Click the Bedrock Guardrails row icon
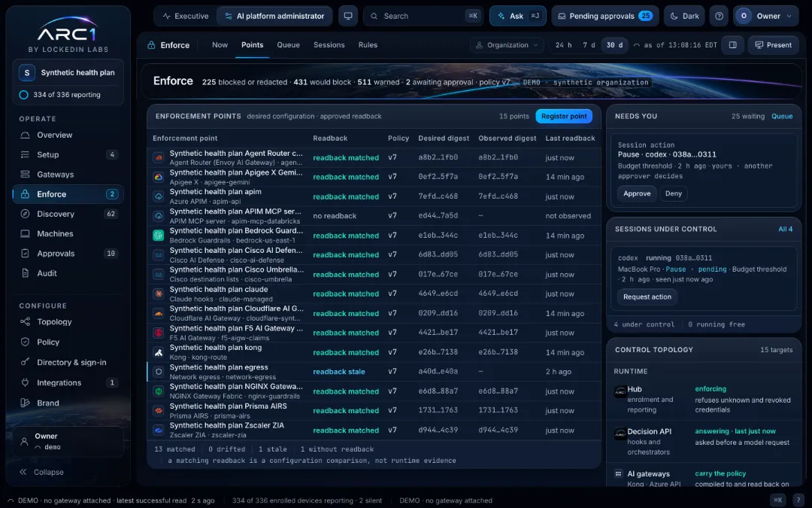 [x=159, y=236]
